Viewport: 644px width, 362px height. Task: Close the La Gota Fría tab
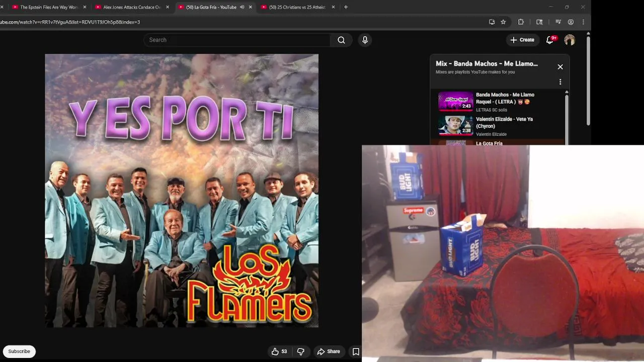pos(251,7)
